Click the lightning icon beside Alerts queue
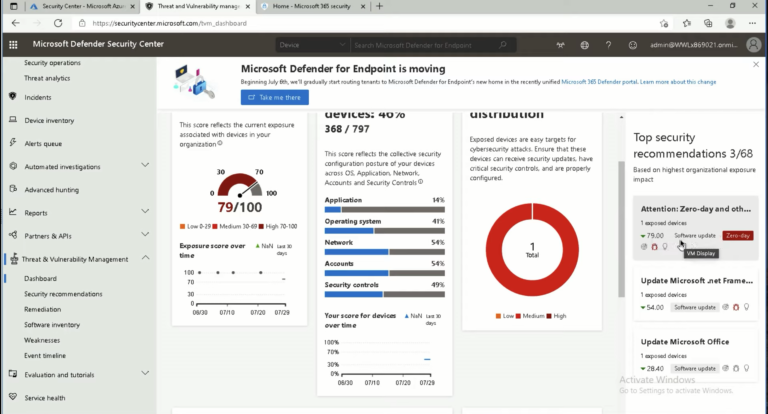This screenshot has height=414, width=768. tap(13, 143)
